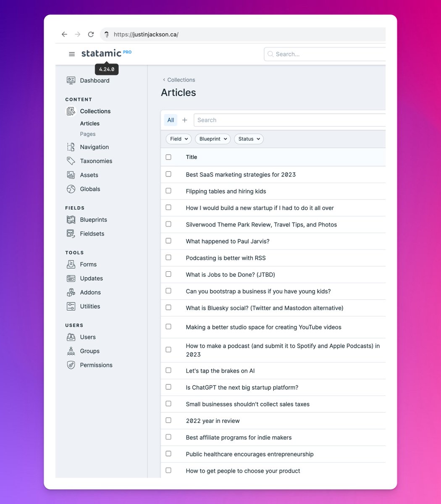The image size is (441, 504).
Task: Click the Globals globe icon
Action: click(71, 189)
